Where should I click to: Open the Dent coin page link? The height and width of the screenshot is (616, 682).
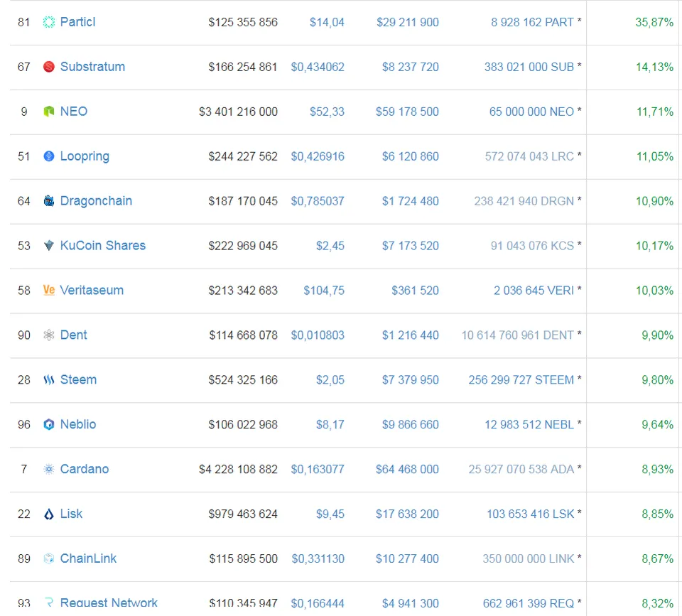73,335
